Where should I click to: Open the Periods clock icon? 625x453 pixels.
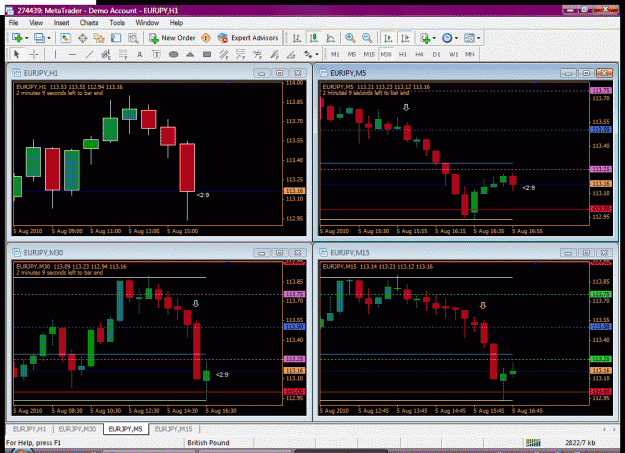tap(447, 38)
